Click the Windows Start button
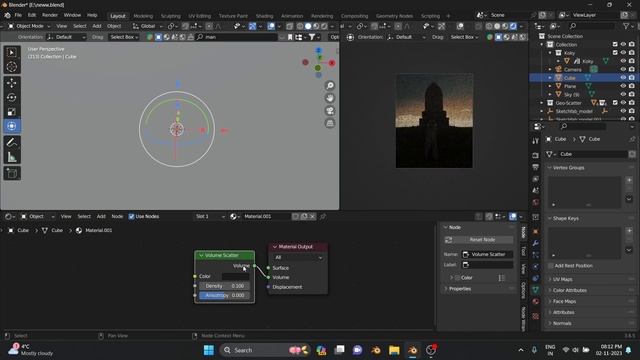Screen dimensions: 640x360 [209, 350]
